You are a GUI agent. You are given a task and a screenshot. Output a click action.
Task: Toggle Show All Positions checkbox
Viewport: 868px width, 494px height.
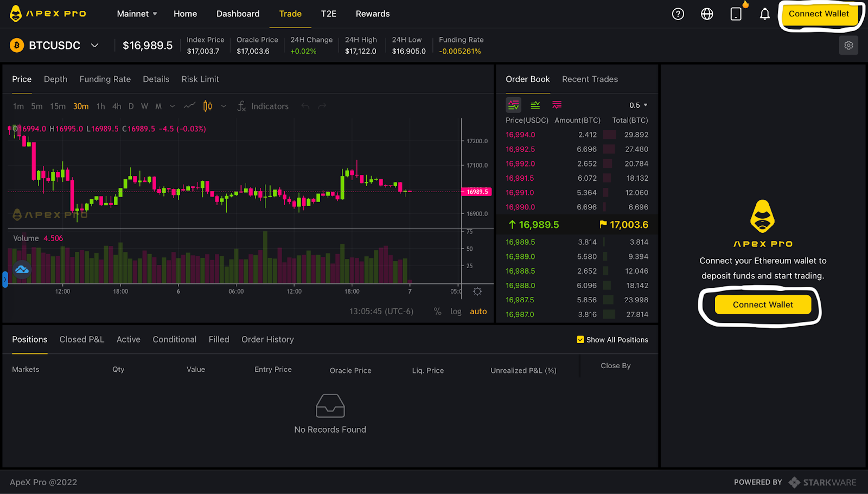(x=580, y=340)
